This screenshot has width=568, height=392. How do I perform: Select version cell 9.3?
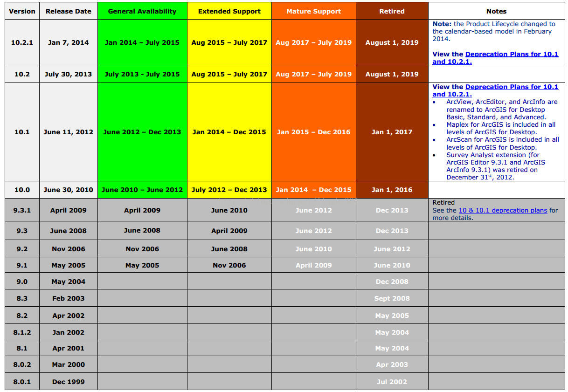point(22,231)
